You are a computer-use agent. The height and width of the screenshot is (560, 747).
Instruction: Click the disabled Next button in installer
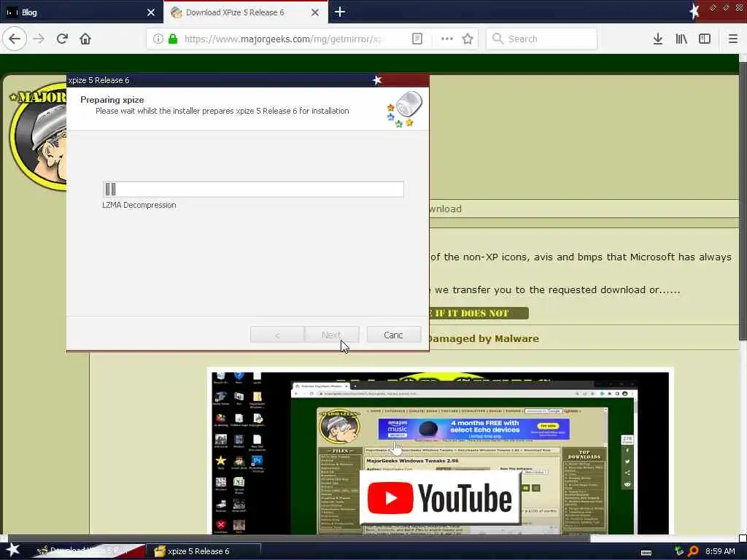(332, 335)
